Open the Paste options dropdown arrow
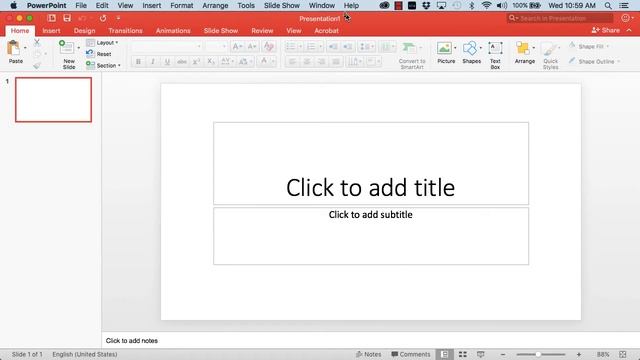The height and width of the screenshot is (360, 640). 25,48
